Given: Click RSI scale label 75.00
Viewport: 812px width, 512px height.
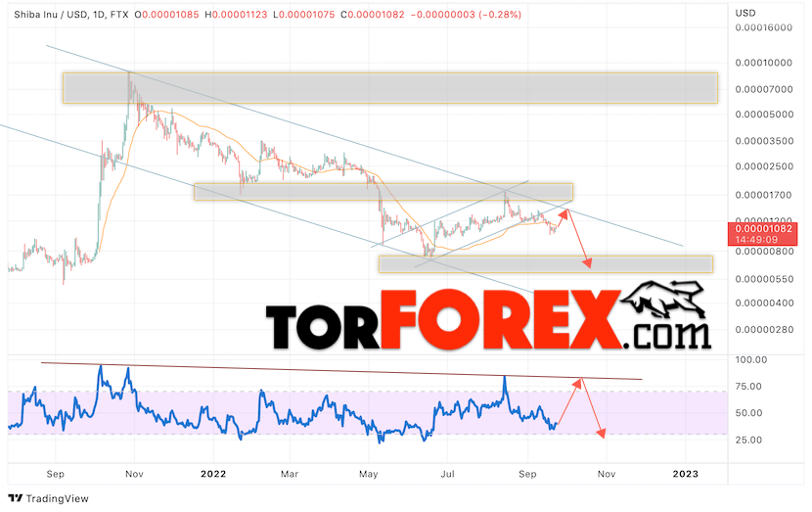Looking at the screenshot, I should tap(748, 386).
